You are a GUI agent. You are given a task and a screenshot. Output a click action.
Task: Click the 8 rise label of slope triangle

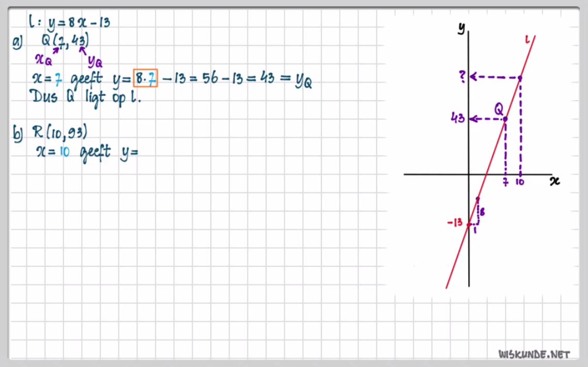point(482,212)
